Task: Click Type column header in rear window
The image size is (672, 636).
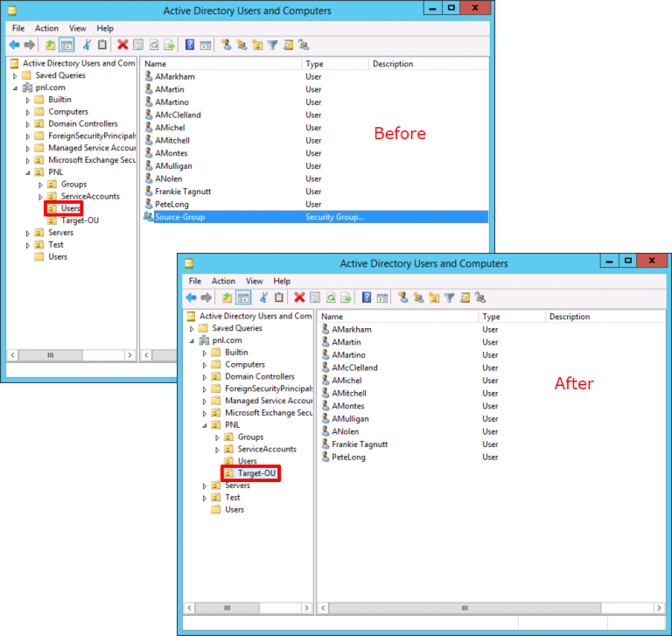Action: pos(335,64)
